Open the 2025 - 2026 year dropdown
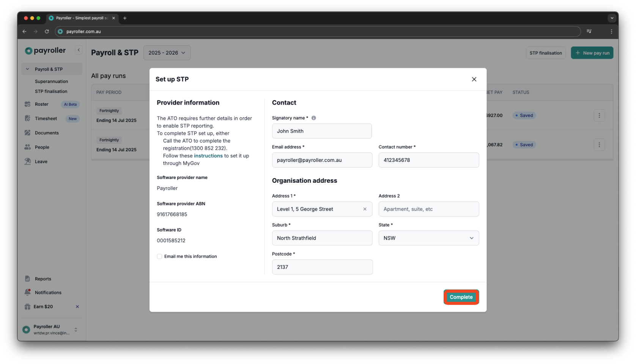This screenshot has width=636, height=364. 167,53
